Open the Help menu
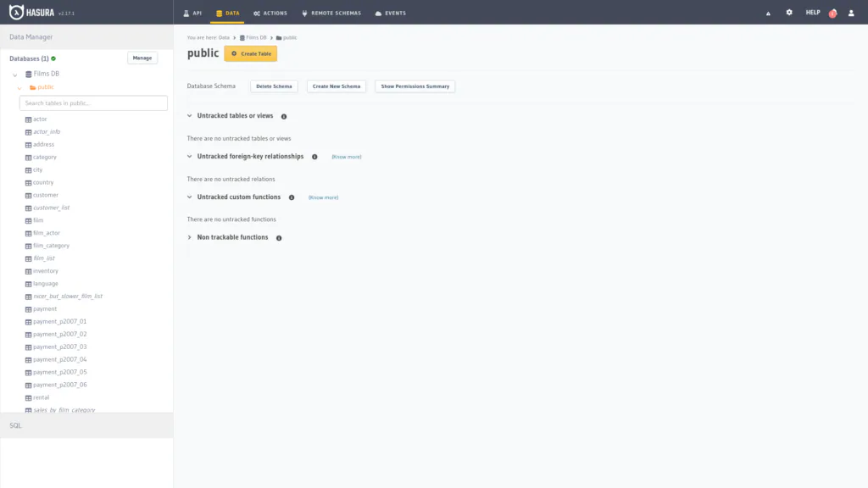Viewport: 868px width, 488px height. coord(813,12)
